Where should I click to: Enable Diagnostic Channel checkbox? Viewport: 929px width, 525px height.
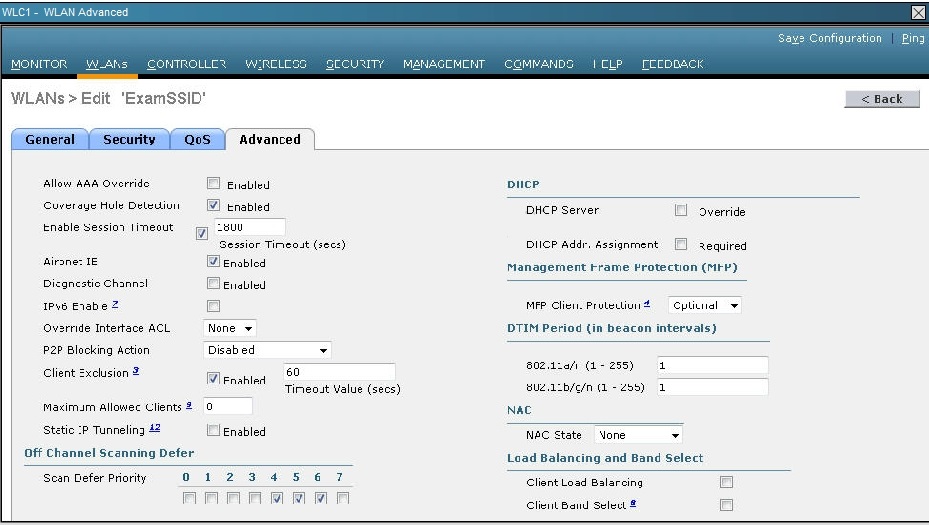(x=213, y=283)
